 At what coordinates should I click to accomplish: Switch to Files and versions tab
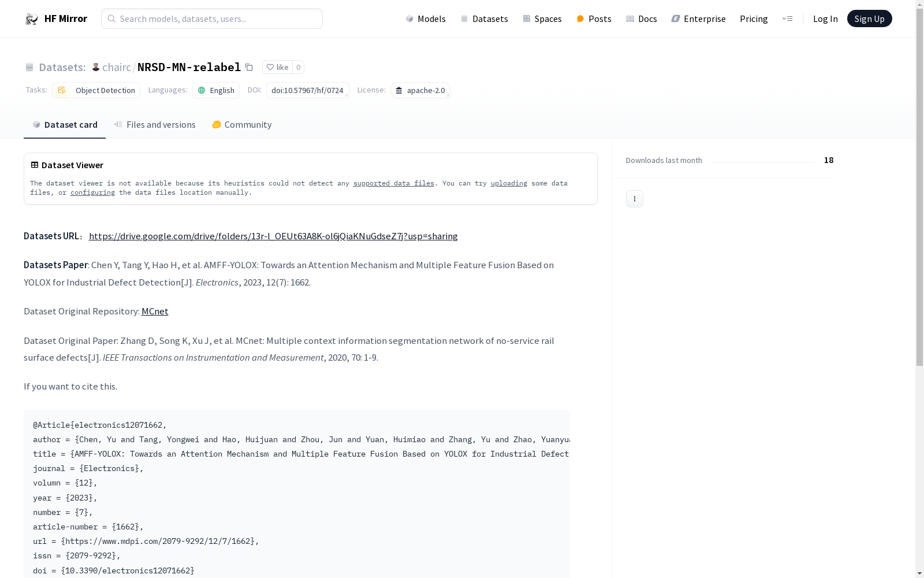(155, 125)
